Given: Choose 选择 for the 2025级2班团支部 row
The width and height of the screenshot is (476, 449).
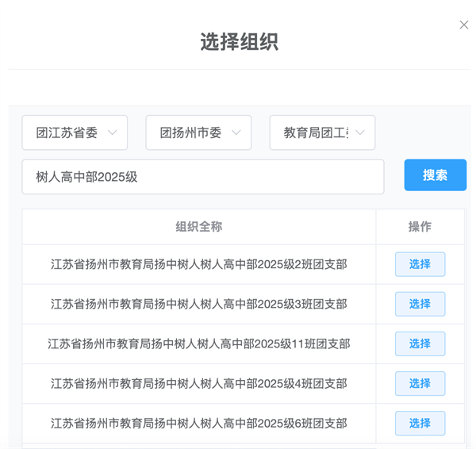Looking at the screenshot, I should click(x=420, y=264).
